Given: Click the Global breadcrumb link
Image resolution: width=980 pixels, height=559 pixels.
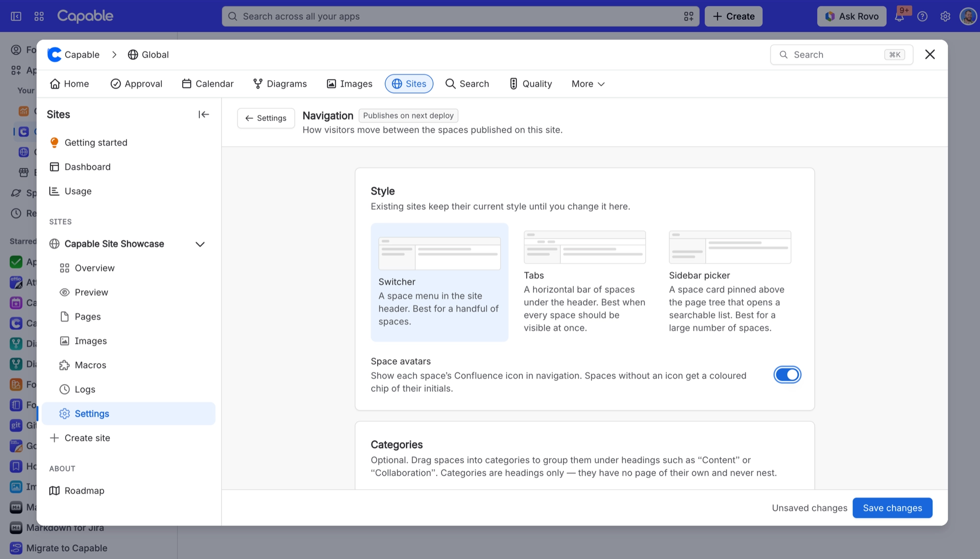Looking at the screenshot, I should [x=148, y=54].
